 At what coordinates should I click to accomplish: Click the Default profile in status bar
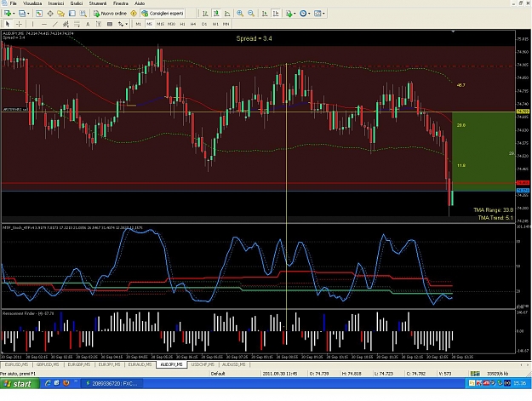pos(218,374)
